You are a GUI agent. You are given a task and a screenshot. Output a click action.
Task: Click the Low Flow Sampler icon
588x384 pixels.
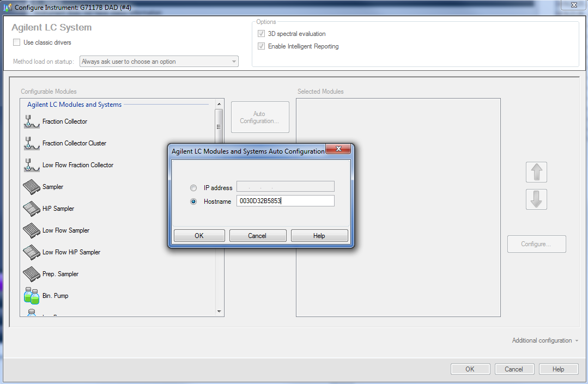point(32,230)
